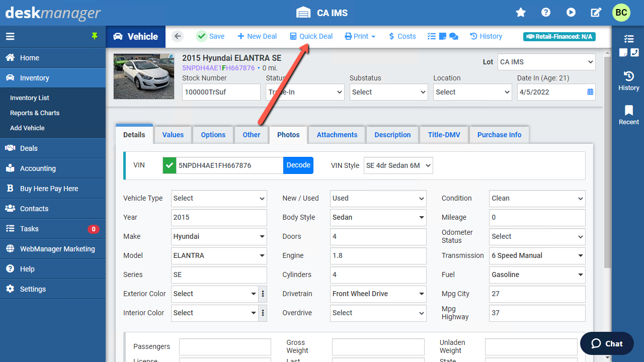
Task: Start a New Deal
Action: click(257, 36)
